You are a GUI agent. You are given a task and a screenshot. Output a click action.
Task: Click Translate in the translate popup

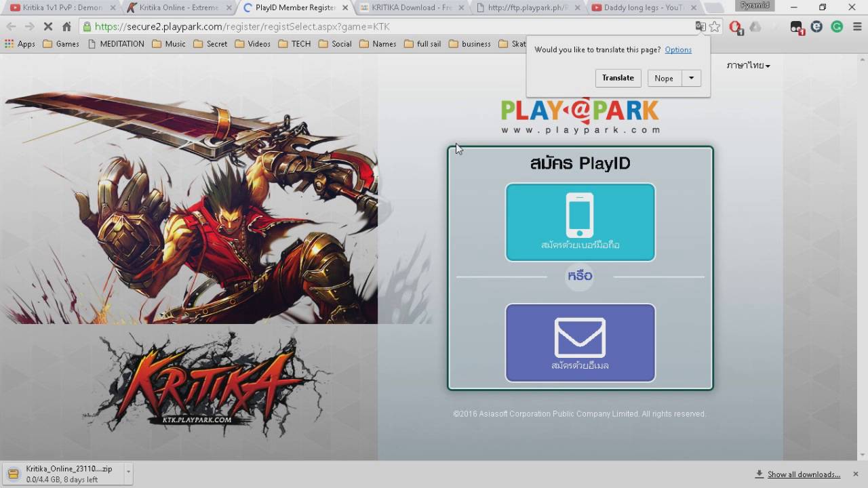tap(618, 78)
